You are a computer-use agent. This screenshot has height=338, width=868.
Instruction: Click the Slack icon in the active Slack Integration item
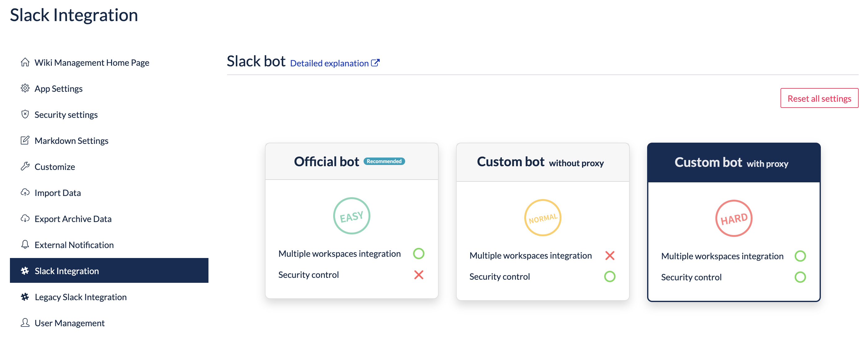(x=25, y=271)
